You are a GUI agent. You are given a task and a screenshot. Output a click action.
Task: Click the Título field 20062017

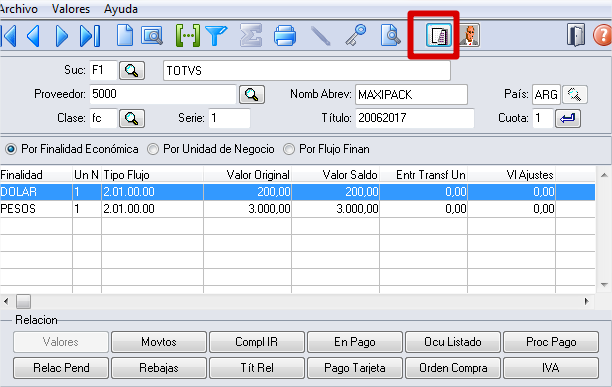tap(415, 118)
